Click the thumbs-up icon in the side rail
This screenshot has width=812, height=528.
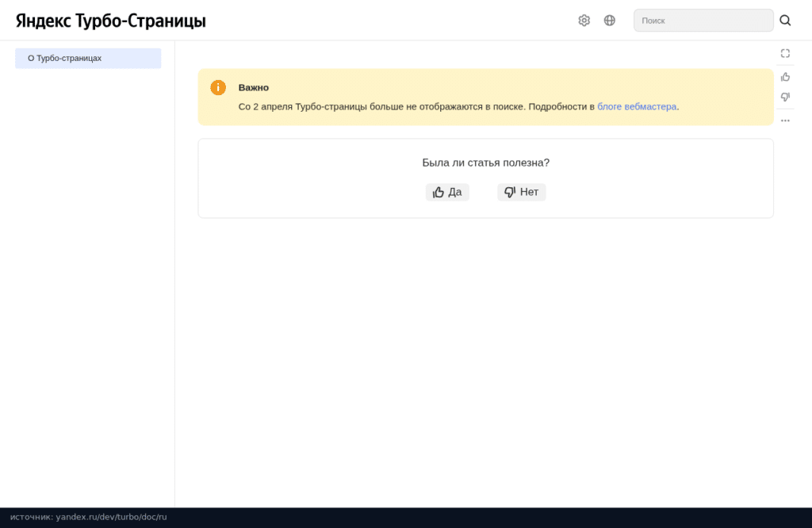click(785, 77)
